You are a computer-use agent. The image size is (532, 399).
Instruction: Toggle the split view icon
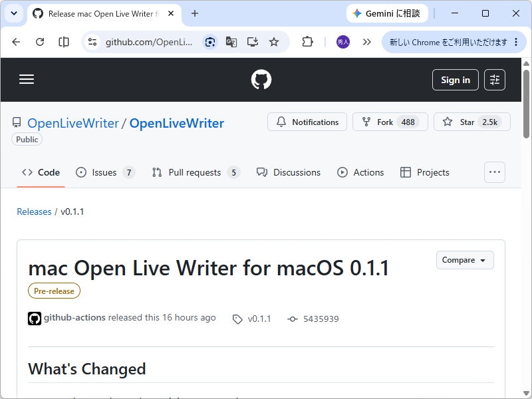64,42
